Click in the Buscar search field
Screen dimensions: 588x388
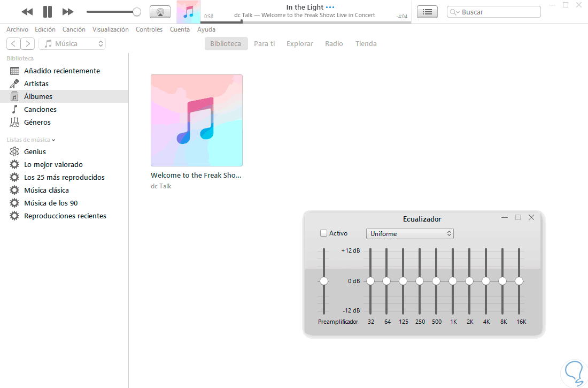pos(494,12)
